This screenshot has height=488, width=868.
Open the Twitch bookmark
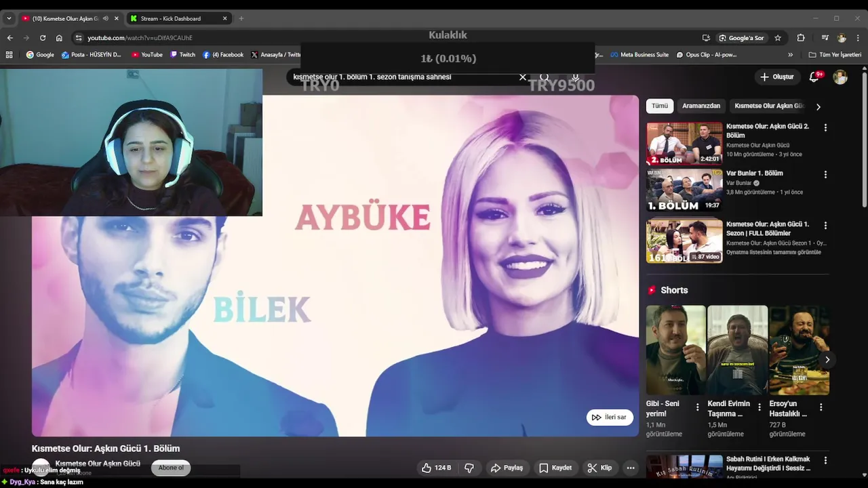182,55
